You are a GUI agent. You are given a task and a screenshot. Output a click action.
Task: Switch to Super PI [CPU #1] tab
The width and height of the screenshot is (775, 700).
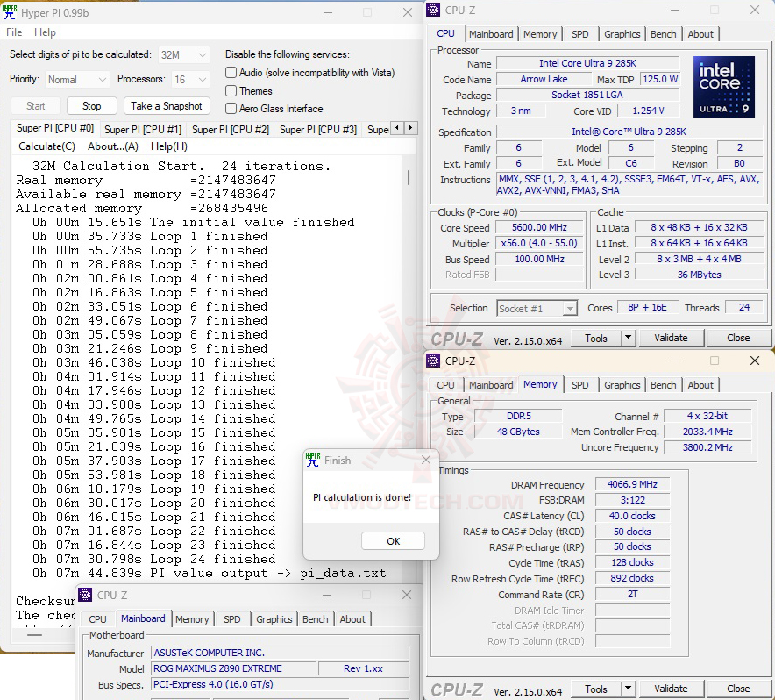click(x=143, y=130)
